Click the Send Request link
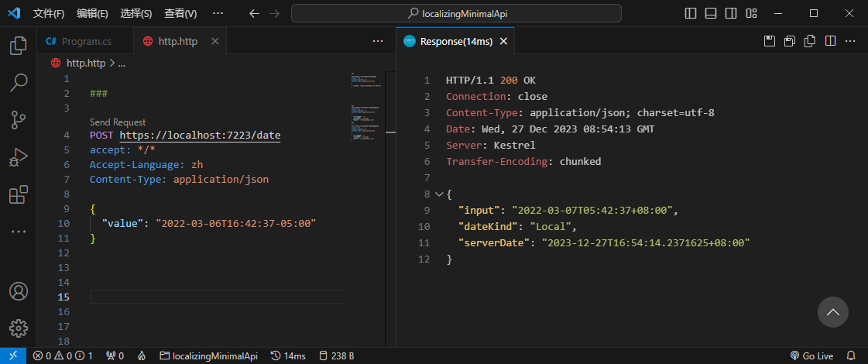 click(x=118, y=122)
